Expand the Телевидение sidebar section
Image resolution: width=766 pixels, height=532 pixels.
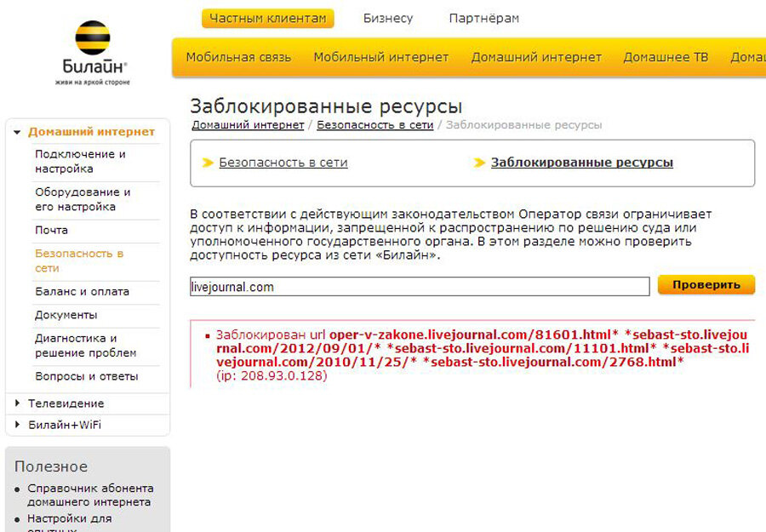click(18, 403)
